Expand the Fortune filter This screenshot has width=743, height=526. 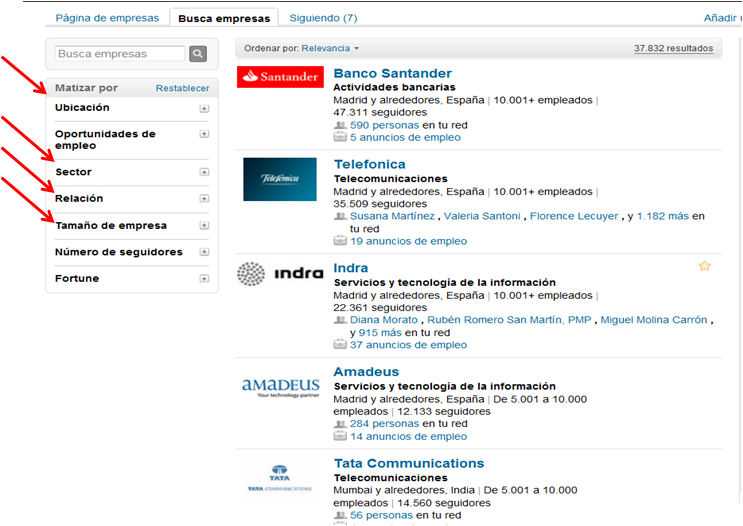(x=204, y=279)
